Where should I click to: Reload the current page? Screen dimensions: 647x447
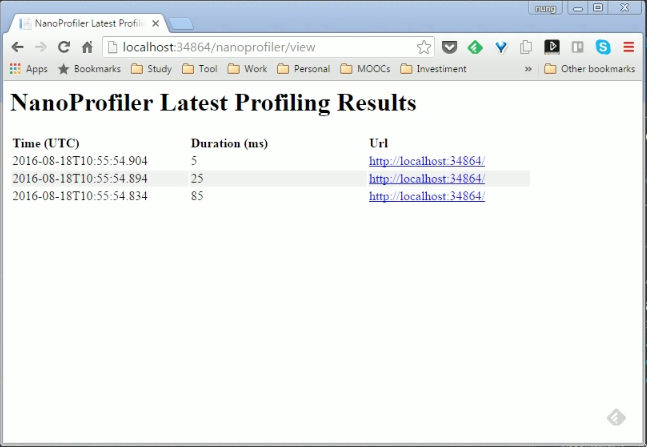(x=64, y=47)
